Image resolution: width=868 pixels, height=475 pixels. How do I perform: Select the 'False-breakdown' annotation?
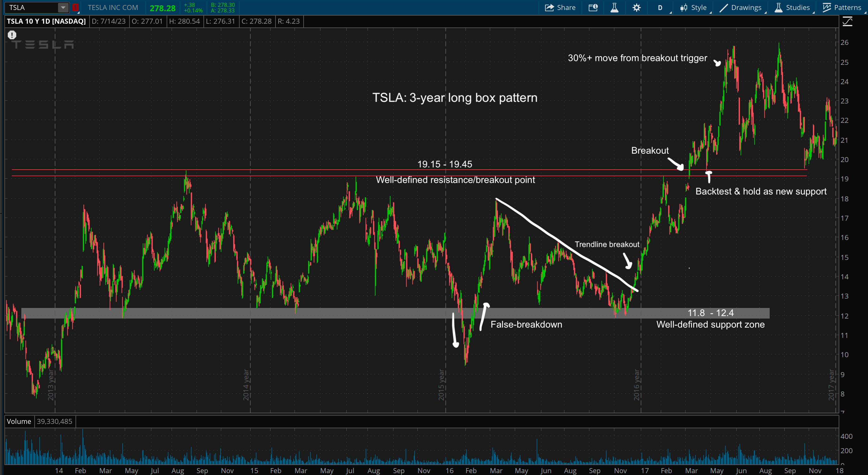tap(526, 324)
